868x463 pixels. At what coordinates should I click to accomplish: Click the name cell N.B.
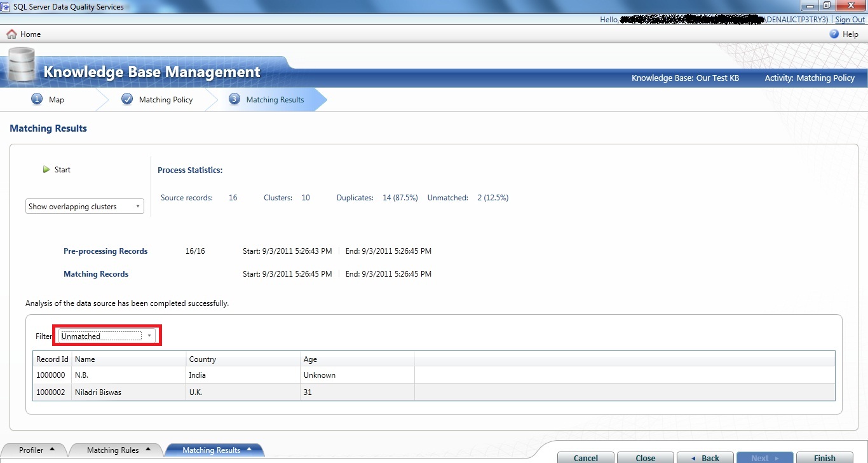[x=129, y=375]
